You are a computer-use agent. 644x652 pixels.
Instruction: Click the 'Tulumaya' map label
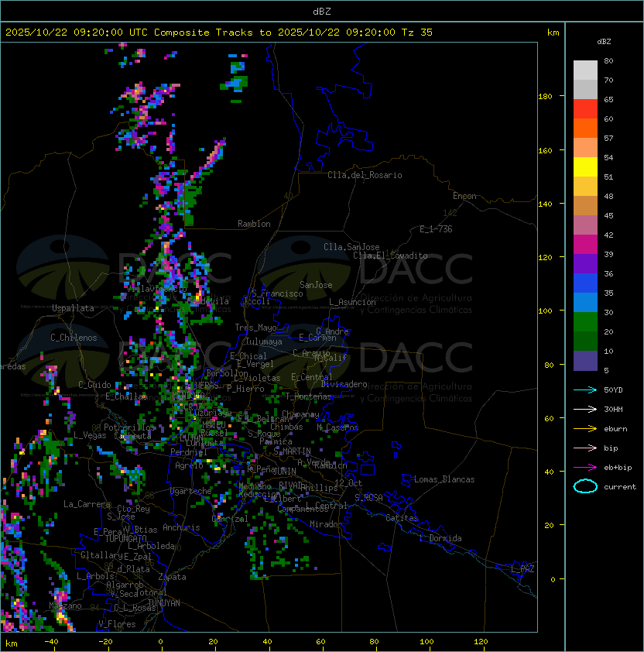point(264,341)
